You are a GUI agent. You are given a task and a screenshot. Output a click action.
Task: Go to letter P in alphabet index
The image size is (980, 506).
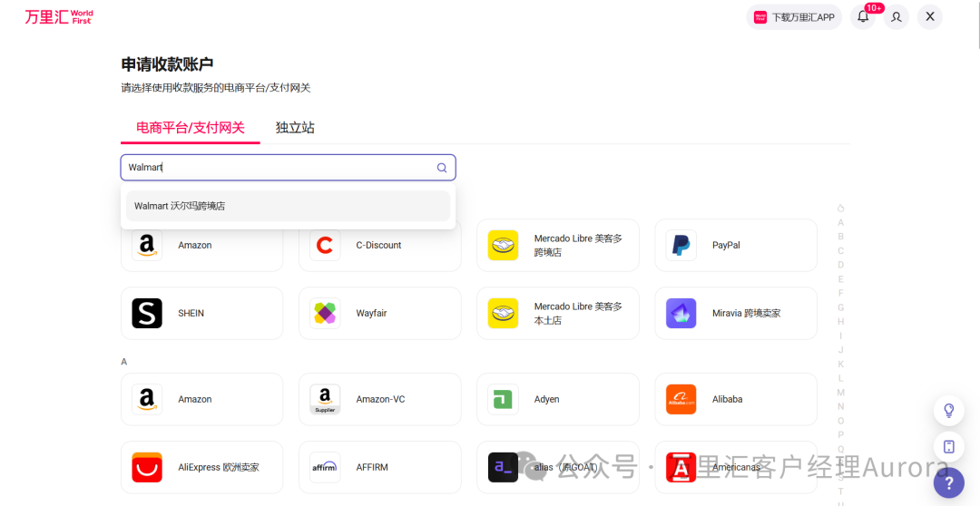pos(840,434)
